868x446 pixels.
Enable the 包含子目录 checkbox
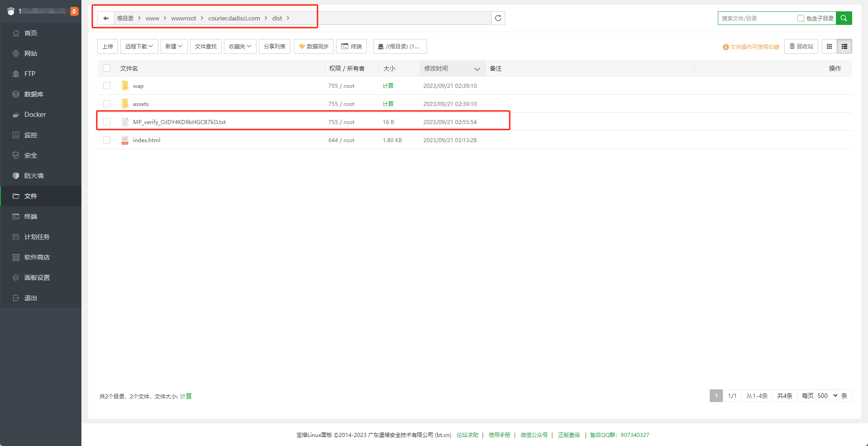(x=801, y=18)
